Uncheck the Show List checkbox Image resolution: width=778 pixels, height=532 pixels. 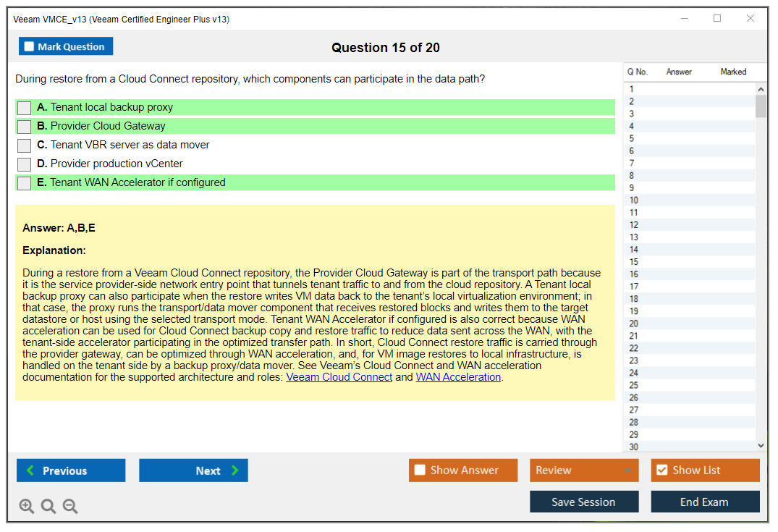(x=662, y=470)
